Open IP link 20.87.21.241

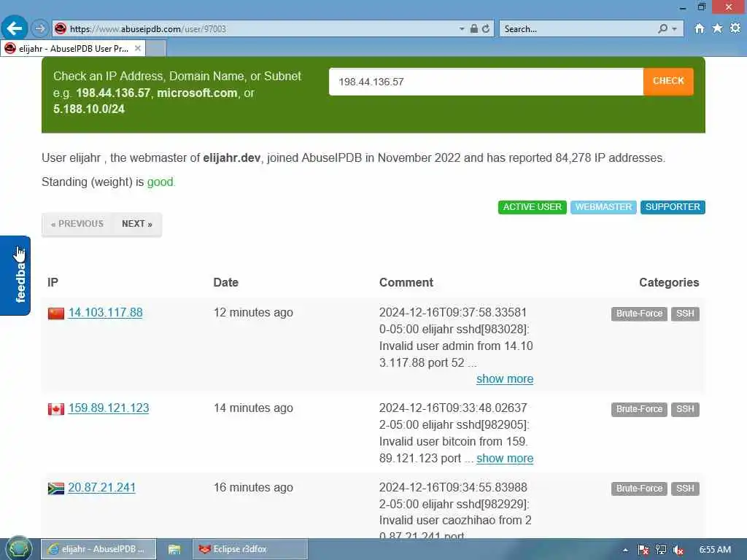101,488
